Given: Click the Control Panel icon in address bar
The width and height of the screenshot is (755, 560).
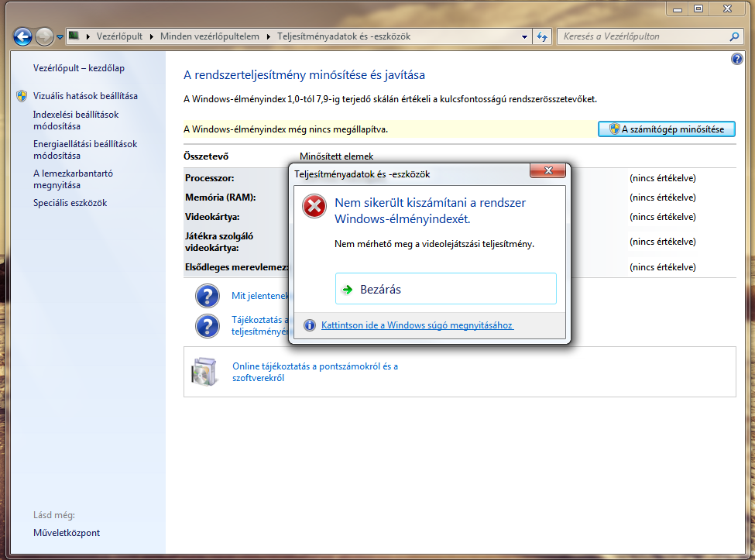Looking at the screenshot, I should pyautogui.click(x=74, y=36).
